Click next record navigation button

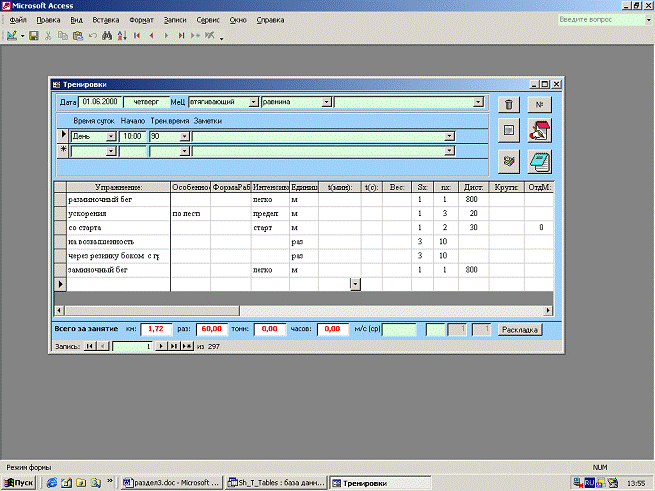(163, 346)
